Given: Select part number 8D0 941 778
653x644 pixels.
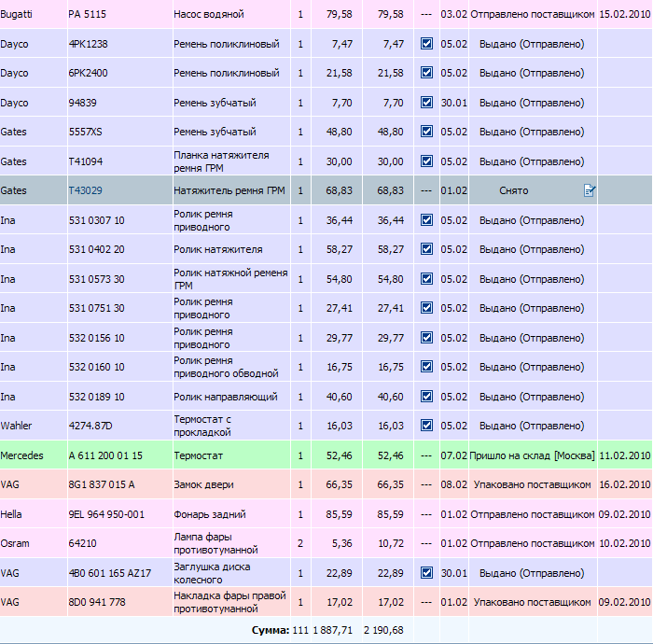Looking at the screenshot, I should pos(97,602).
